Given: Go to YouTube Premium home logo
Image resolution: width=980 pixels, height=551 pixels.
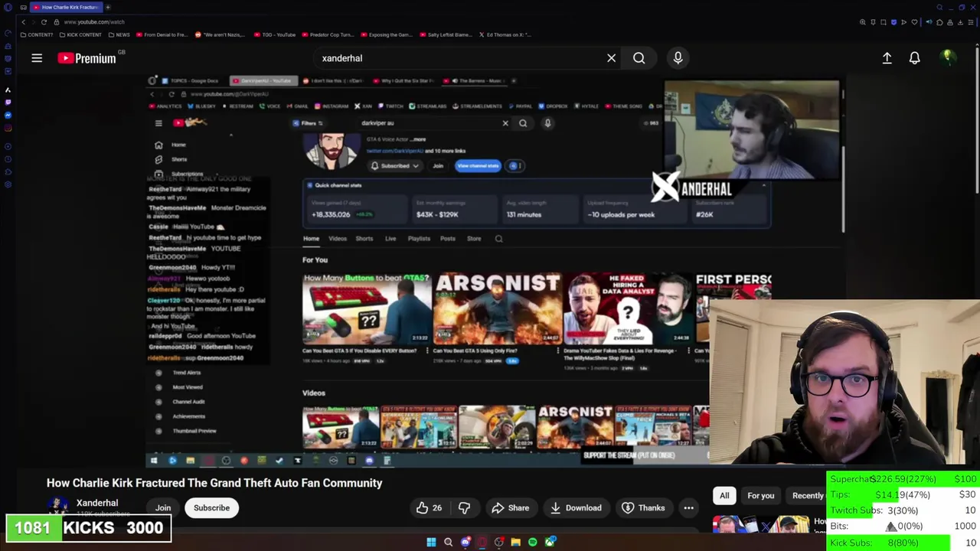Looking at the screenshot, I should [87, 58].
